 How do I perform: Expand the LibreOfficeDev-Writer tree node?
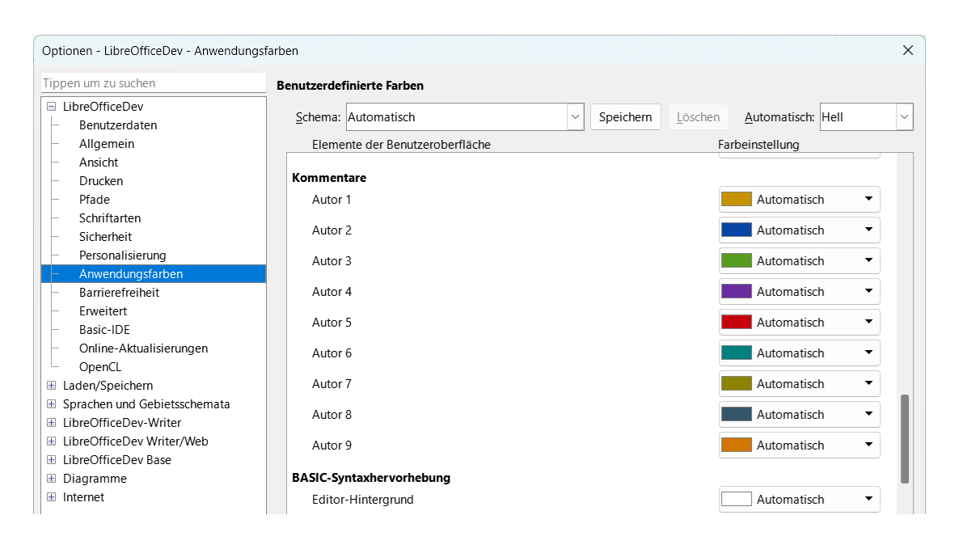pos(52,423)
